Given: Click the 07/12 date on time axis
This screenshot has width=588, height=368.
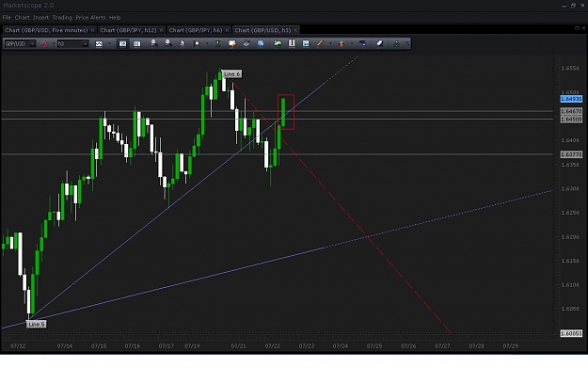Looking at the screenshot, I should point(18,345).
